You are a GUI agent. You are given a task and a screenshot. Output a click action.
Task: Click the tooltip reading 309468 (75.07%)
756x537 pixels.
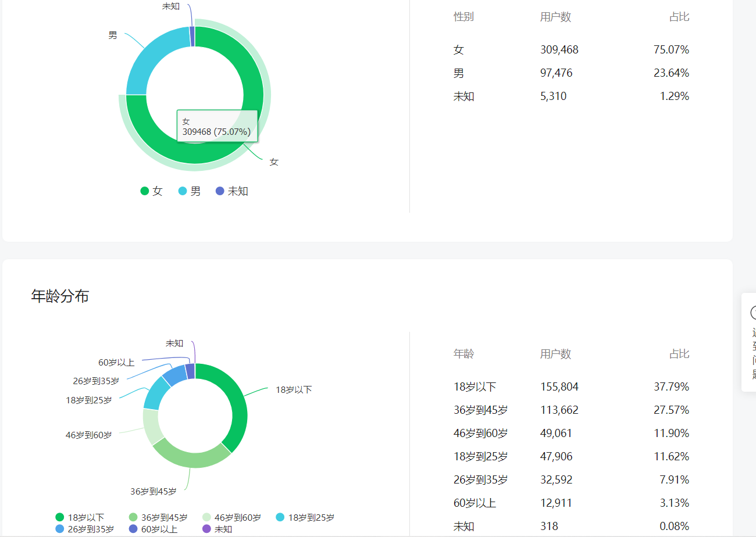tap(217, 126)
